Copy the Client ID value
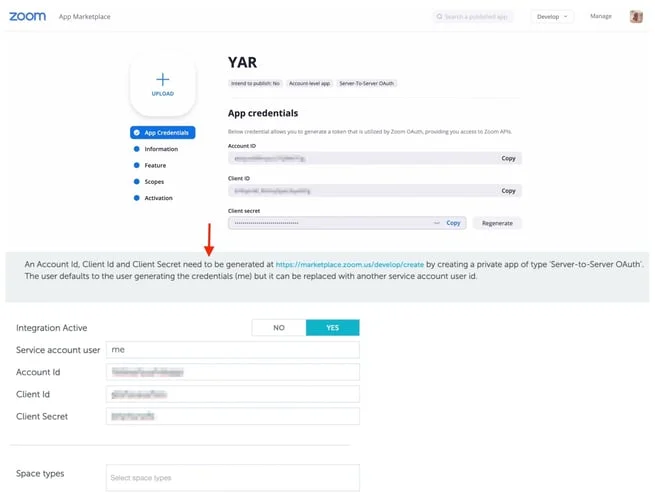 508,190
